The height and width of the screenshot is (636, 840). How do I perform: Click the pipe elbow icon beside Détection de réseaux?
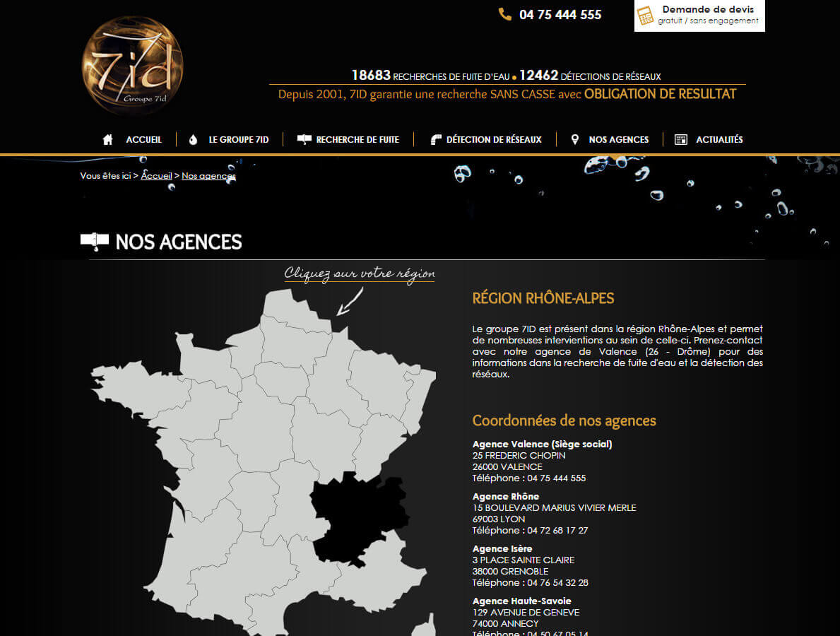pyautogui.click(x=436, y=139)
